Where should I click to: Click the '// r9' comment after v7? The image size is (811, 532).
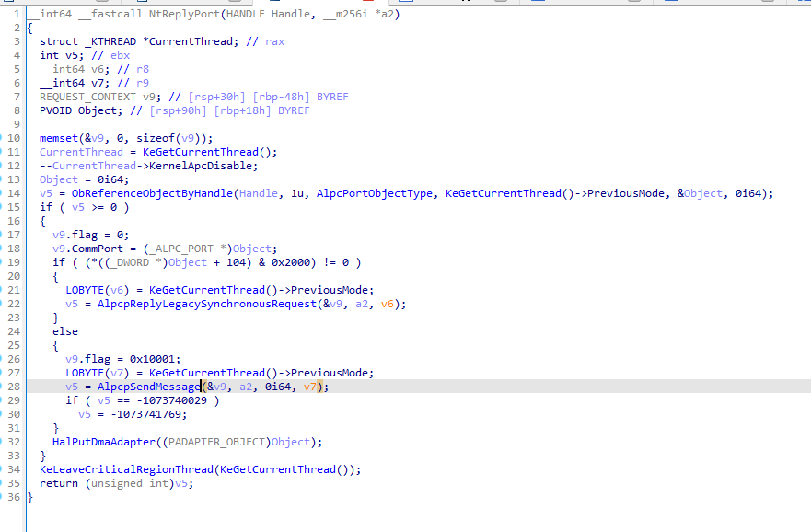133,83
